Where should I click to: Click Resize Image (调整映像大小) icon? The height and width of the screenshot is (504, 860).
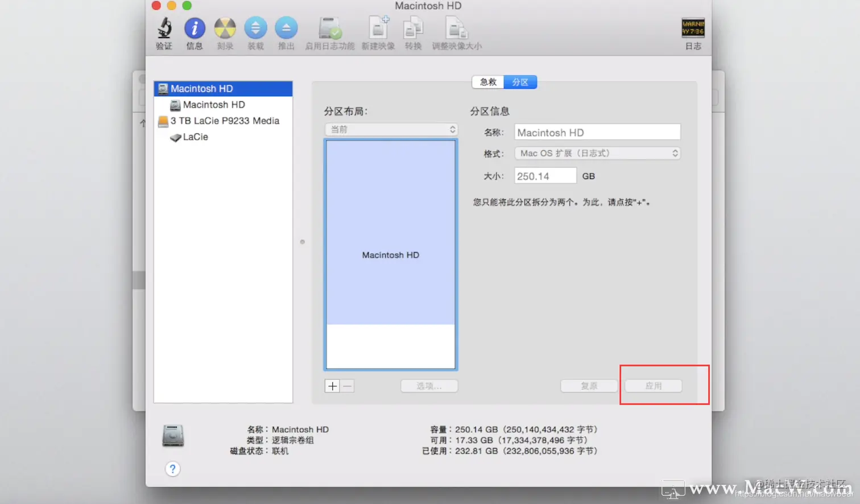457,28
